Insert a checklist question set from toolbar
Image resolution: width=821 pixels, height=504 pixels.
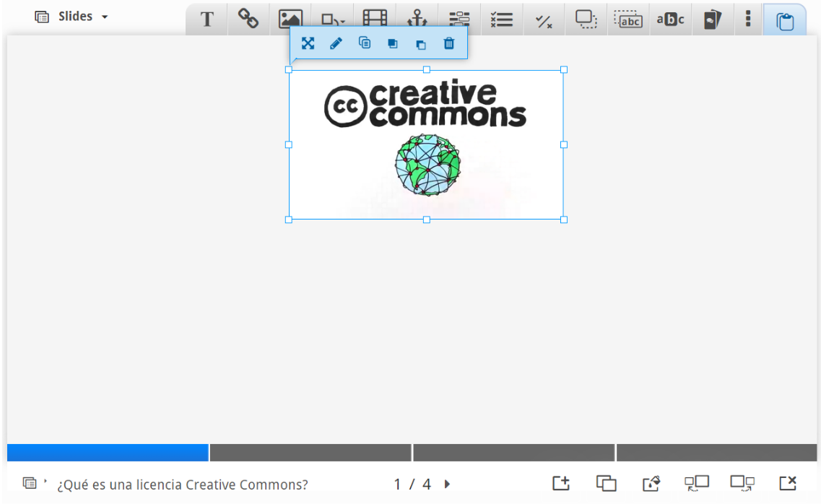[502, 19]
